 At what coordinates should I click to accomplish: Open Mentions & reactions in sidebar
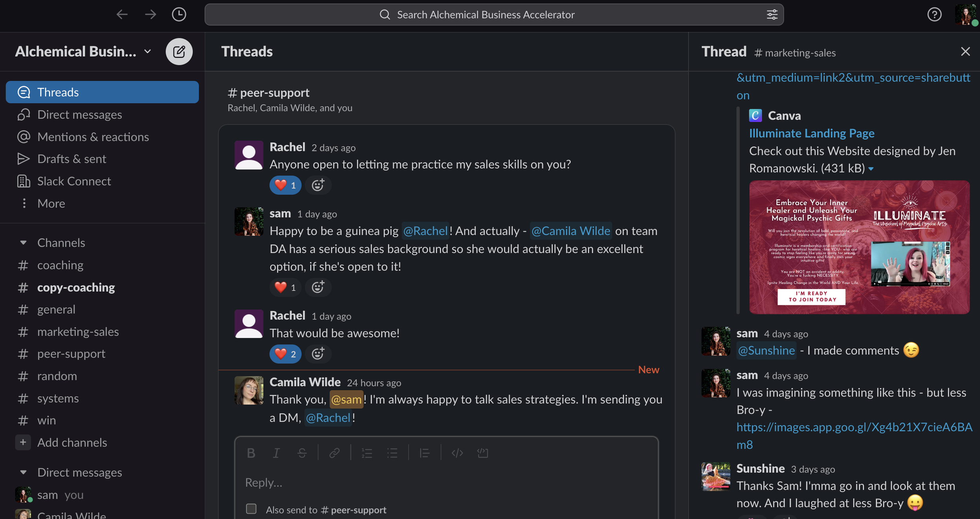(93, 137)
